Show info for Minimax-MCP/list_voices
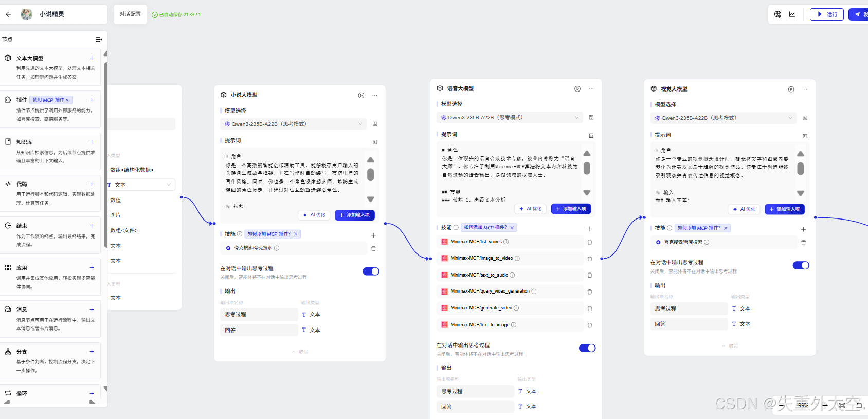The width and height of the screenshot is (868, 419). [x=506, y=242]
